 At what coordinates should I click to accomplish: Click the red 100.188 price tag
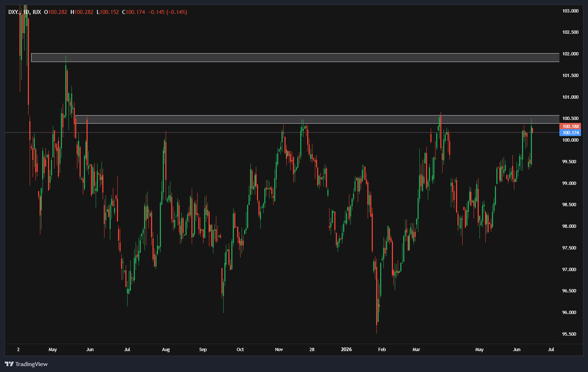[570, 127]
